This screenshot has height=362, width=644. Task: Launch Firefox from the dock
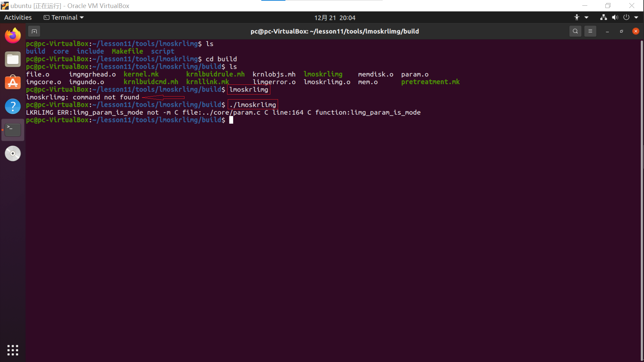tap(13, 36)
